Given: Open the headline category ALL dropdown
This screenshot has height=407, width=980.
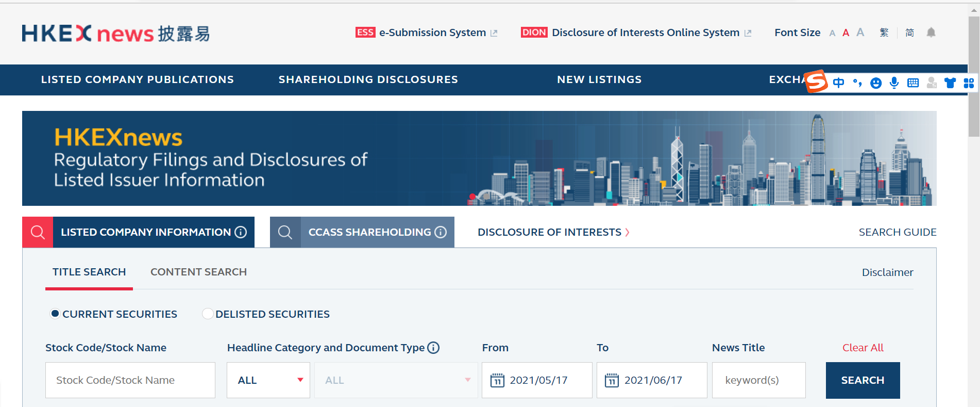Looking at the screenshot, I should (268, 380).
